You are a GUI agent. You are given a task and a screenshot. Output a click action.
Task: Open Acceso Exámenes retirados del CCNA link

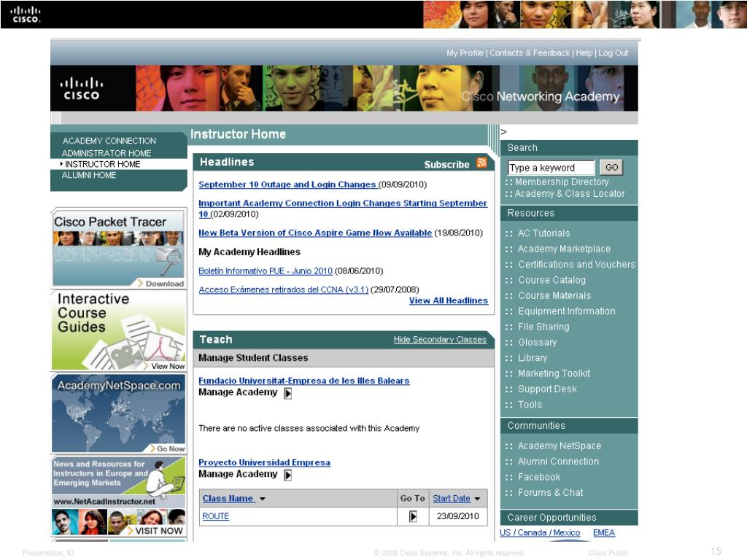coord(284,290)
